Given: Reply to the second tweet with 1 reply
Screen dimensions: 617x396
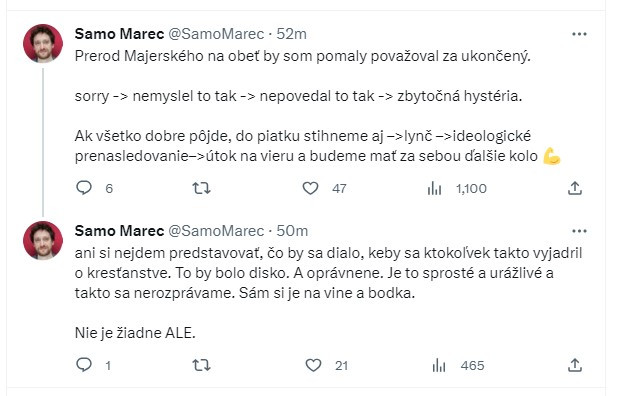Looking at the screenshot, I should pos(84,365).
